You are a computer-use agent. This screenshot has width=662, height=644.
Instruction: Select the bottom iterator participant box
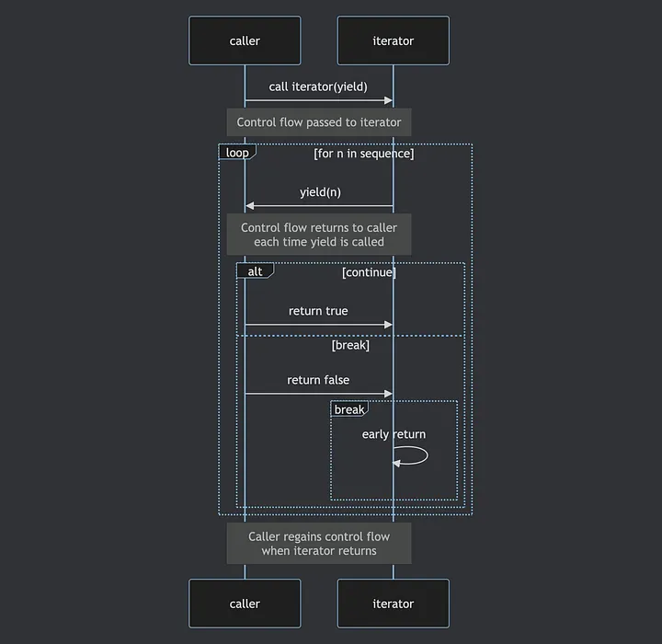(x=394, y=604)
